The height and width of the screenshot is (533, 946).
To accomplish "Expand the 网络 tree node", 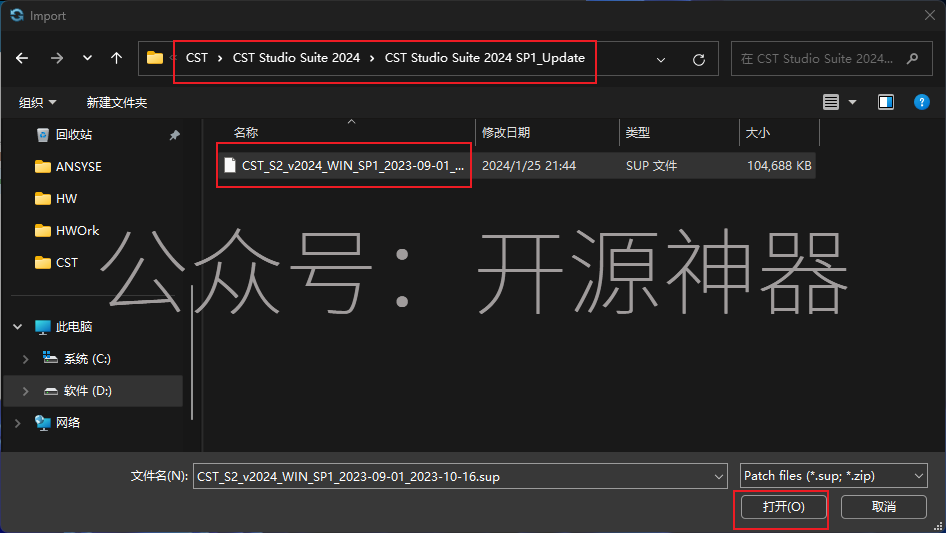I will tap(17, 423).
